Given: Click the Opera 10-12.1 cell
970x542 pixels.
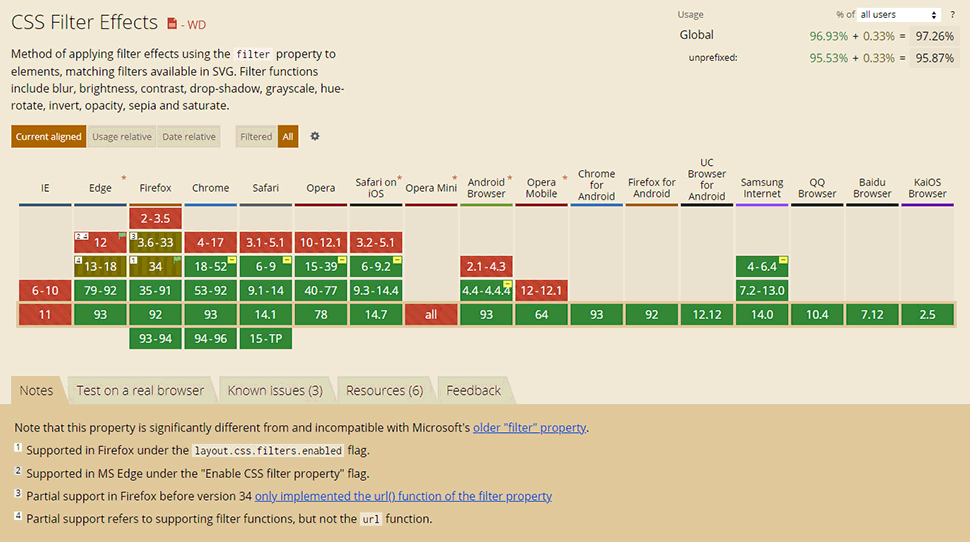Looking at the screenshot, I should tap(320, 243).
